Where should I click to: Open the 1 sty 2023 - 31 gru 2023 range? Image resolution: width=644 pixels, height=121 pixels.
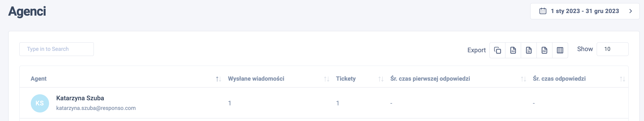(x=585, y=11)
